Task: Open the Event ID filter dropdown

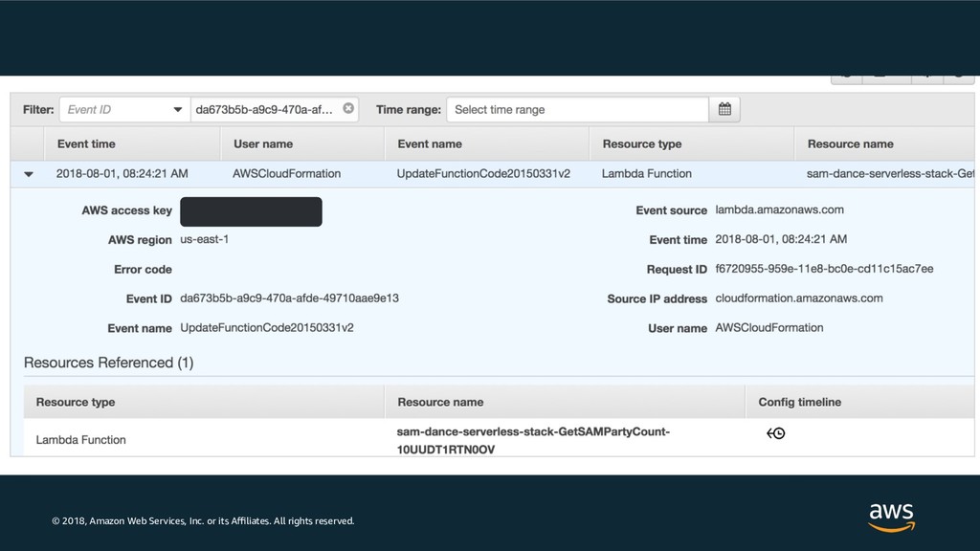Action: [125, 109]
